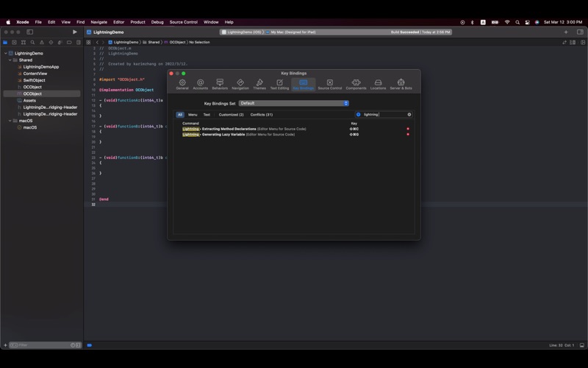Collapse the macOS group
588x368 pixels.
[x=10, y=121]
